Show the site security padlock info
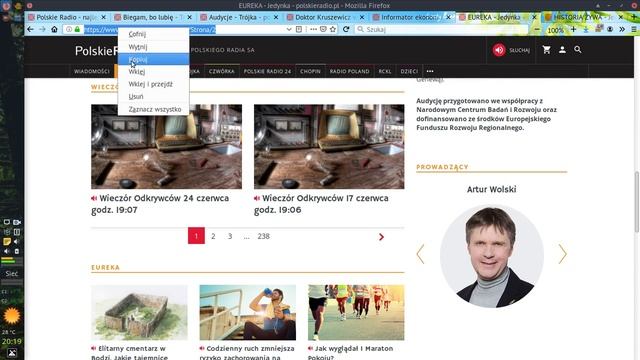The image size is (640, 360). click(77, 29)
